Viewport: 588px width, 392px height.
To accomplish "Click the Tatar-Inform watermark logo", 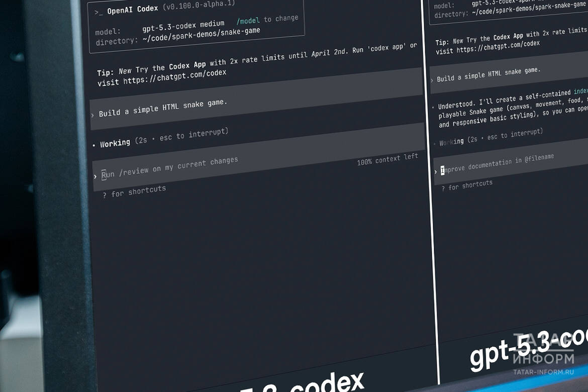I will coord(543,350).
